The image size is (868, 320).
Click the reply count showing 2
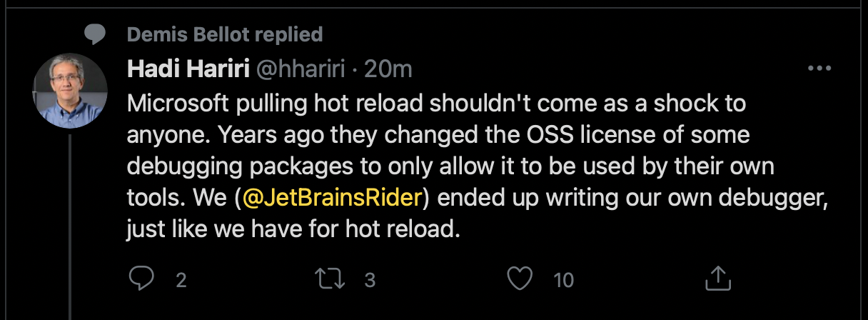click(x=181, y=280)
